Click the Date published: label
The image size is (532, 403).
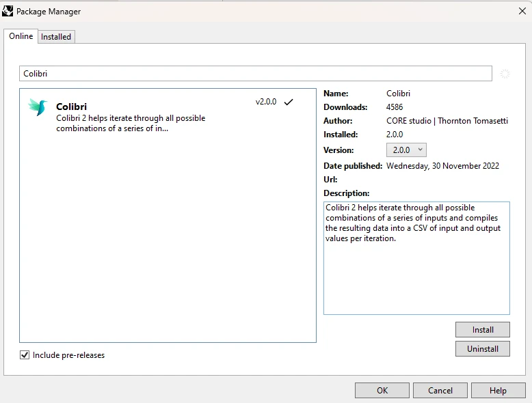pyautogui.click(x=353, y=166)
